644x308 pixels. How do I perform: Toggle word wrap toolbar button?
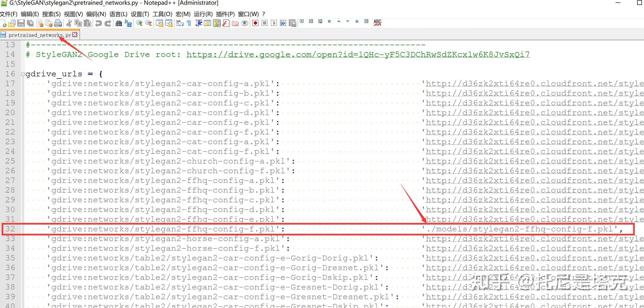[x=180, y=23]
